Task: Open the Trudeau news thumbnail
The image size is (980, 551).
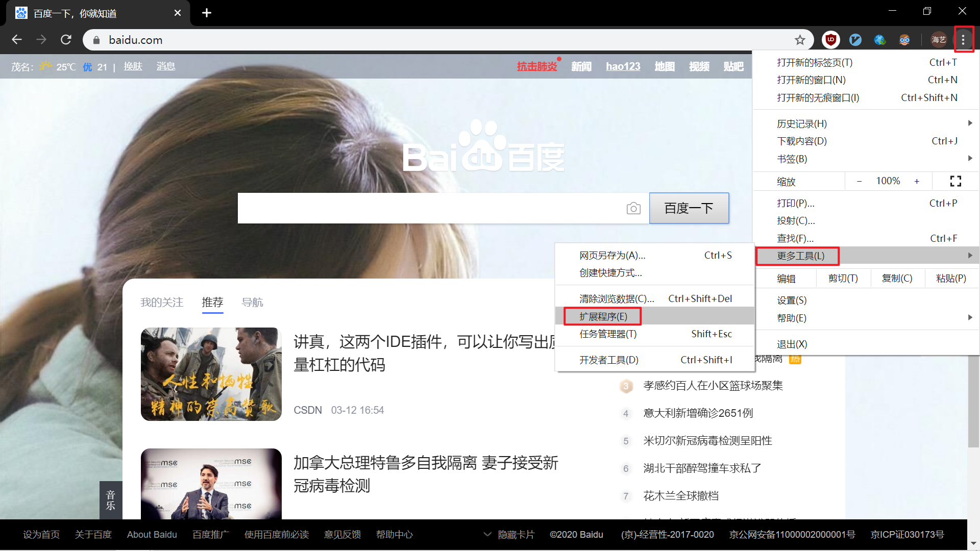Action: [x=211, y=484]
